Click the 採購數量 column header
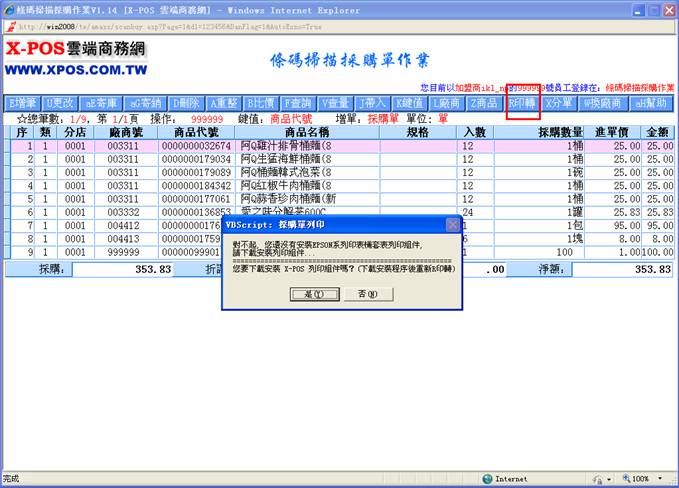Viewport: 679px width, 488px height. (560, 132)
